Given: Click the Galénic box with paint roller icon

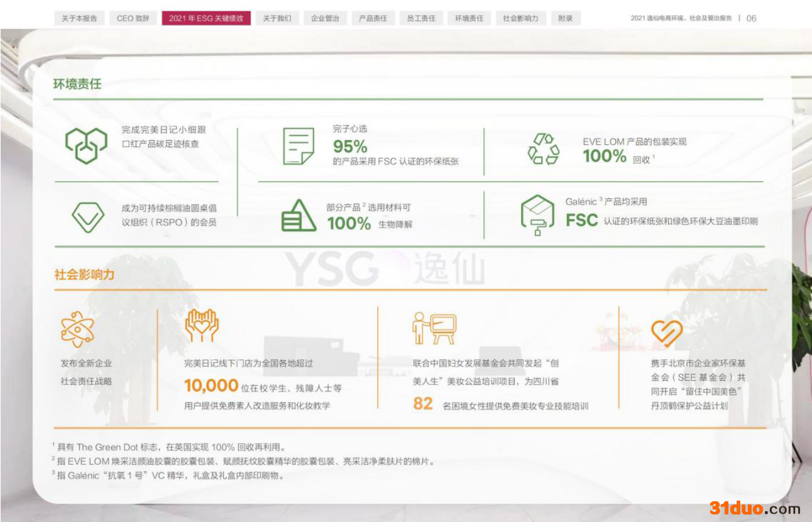Looking at the screenshot, I should point(537,215).
